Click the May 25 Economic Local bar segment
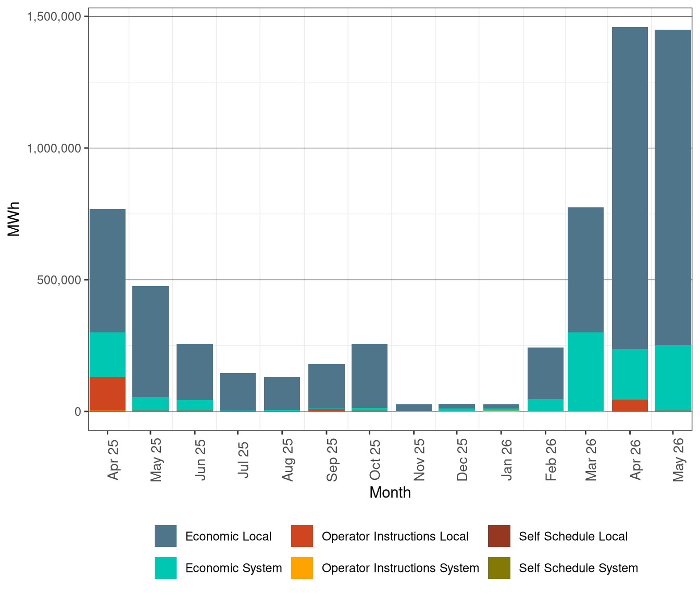 click(151, 341)
